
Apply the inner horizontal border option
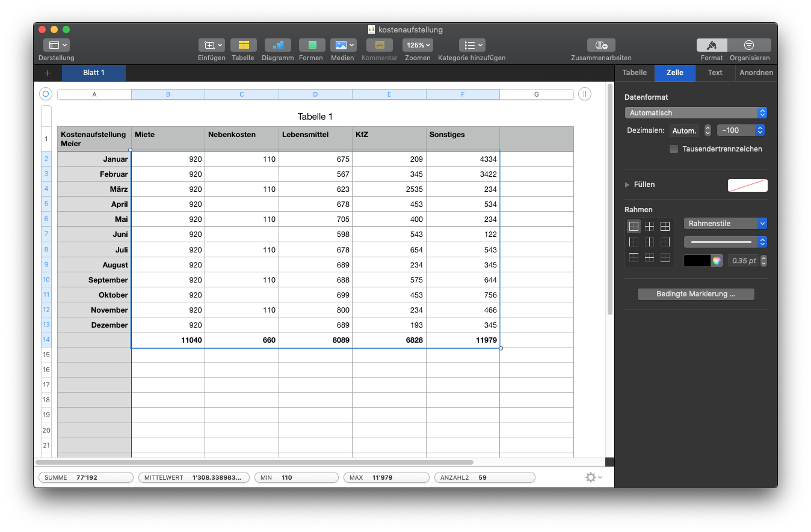coord(649,257)
